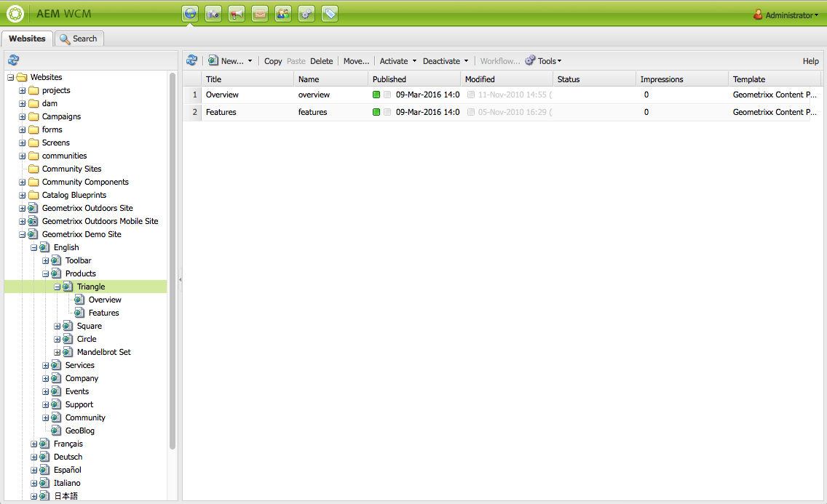Click the Features page icon in tree

tap(79, 313)
